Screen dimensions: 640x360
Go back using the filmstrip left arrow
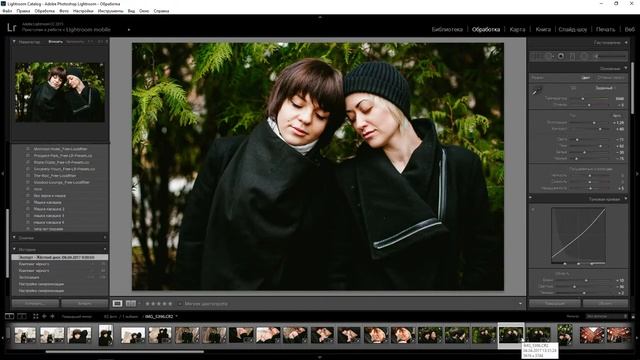pos(44,316)
